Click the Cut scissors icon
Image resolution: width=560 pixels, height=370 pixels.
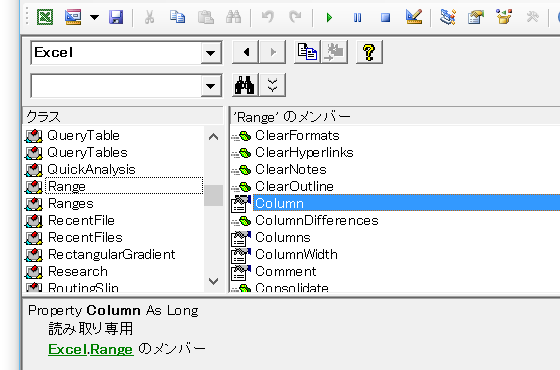(x=149, y=17)
